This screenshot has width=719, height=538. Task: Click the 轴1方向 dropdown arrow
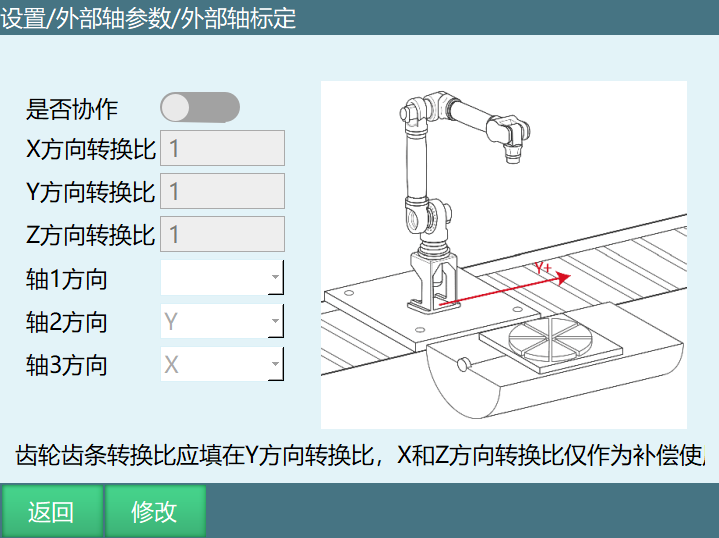(275, 277)
